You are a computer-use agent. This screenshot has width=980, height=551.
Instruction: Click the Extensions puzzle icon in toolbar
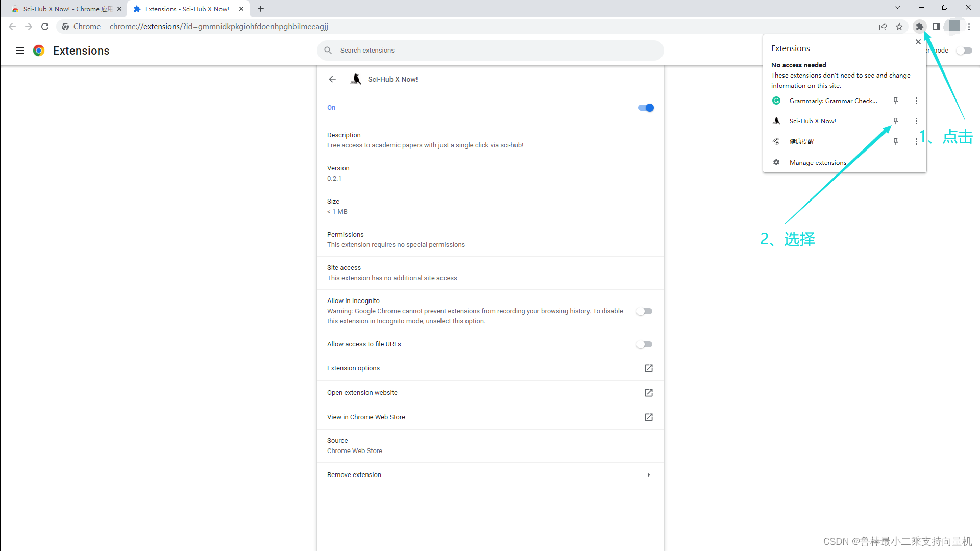tap(919, 27)
